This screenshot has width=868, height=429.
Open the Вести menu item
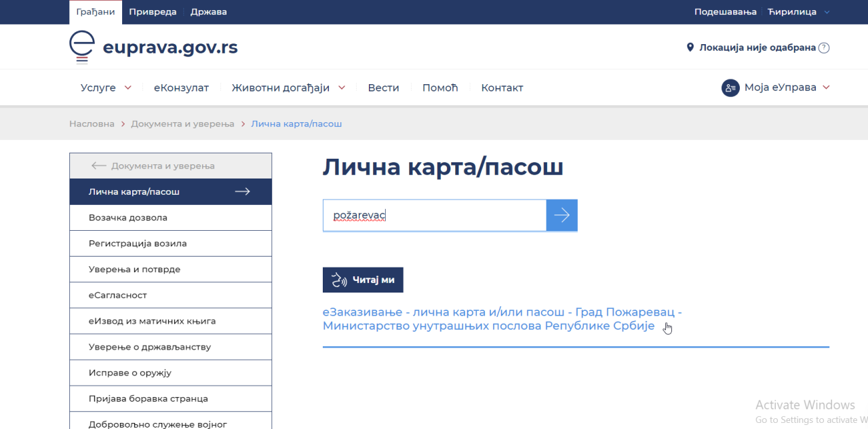[x=384, y=88]
